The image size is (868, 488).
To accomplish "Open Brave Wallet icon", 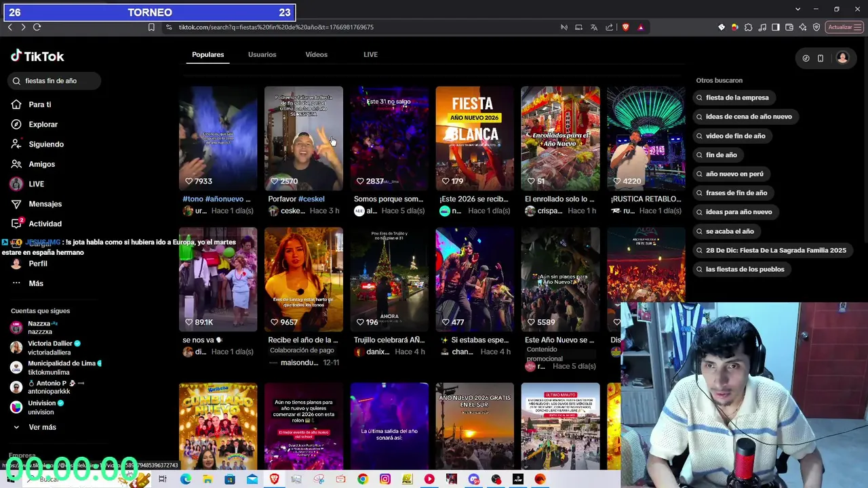I will click(x=789, y=27).
